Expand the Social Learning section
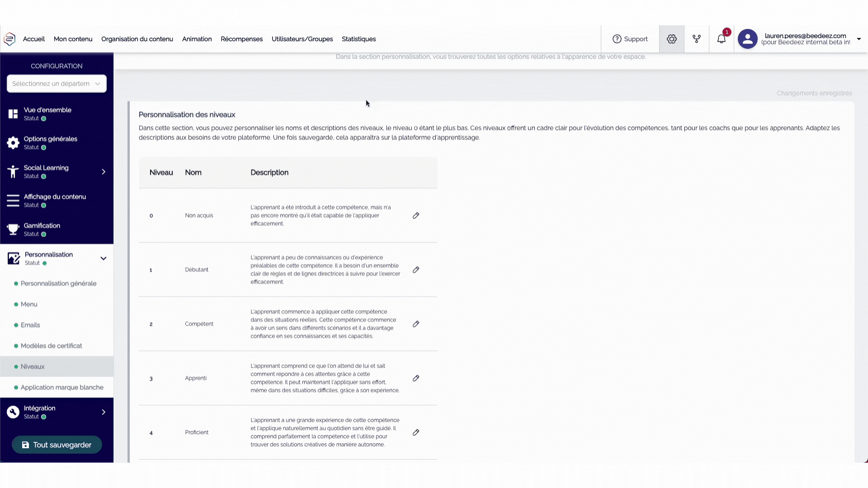868x488 pixels. coord(103,172)
